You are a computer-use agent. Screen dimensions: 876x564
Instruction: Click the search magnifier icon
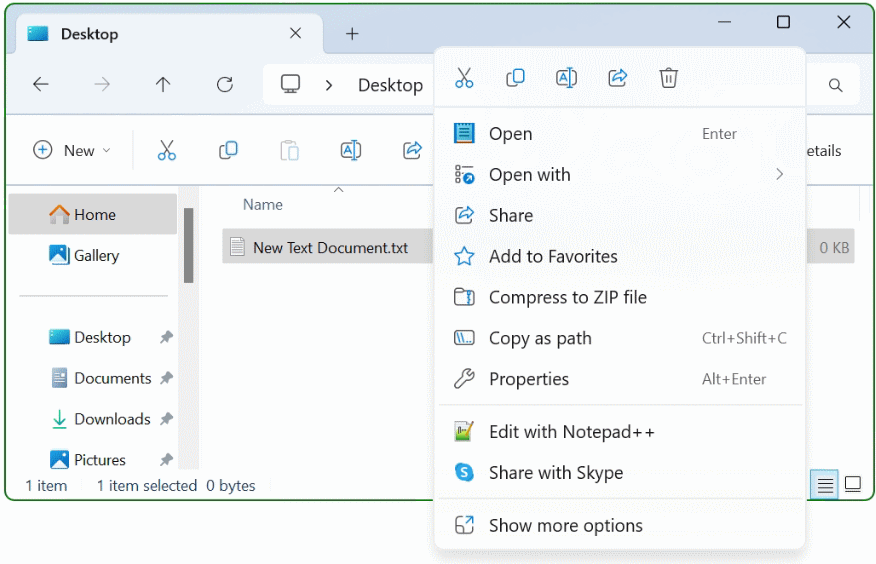(x=835, y=86)
